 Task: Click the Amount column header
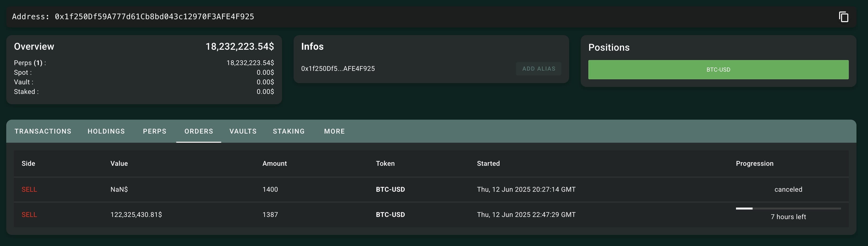coord(275,164)
